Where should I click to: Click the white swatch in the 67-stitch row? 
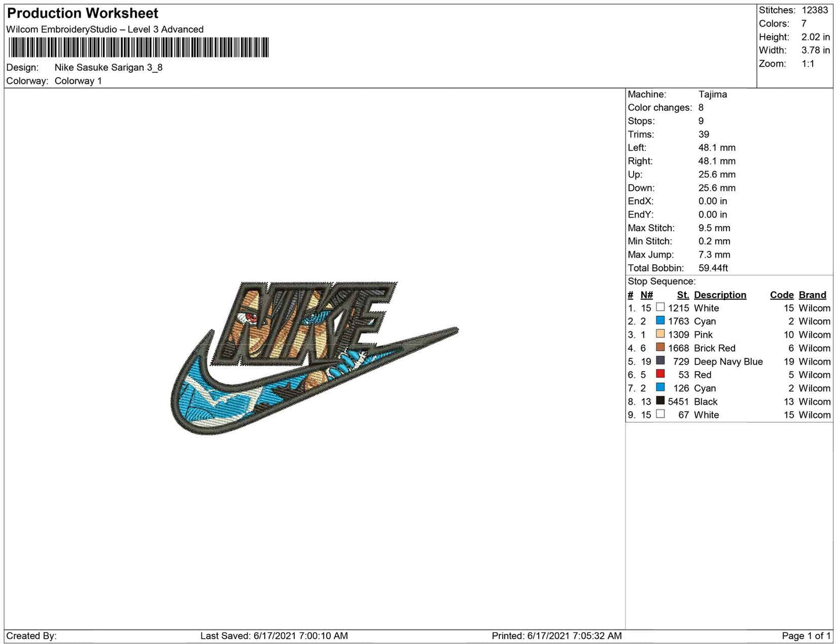660,414
